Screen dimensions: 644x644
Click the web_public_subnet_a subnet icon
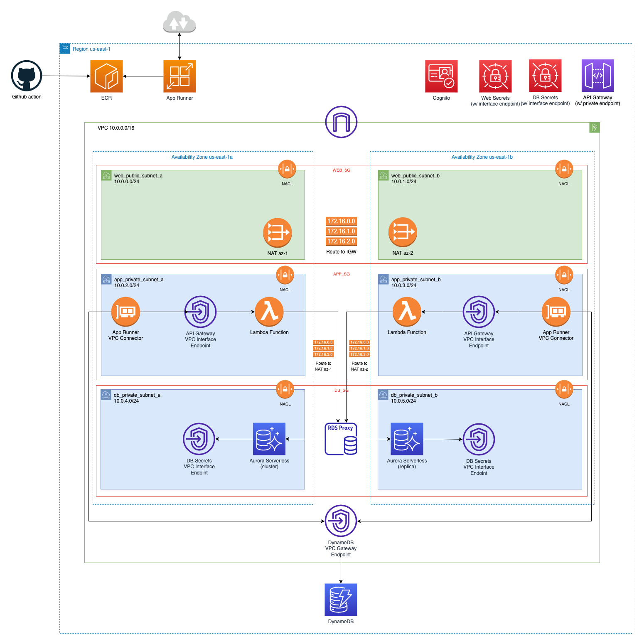coord(106,175)
